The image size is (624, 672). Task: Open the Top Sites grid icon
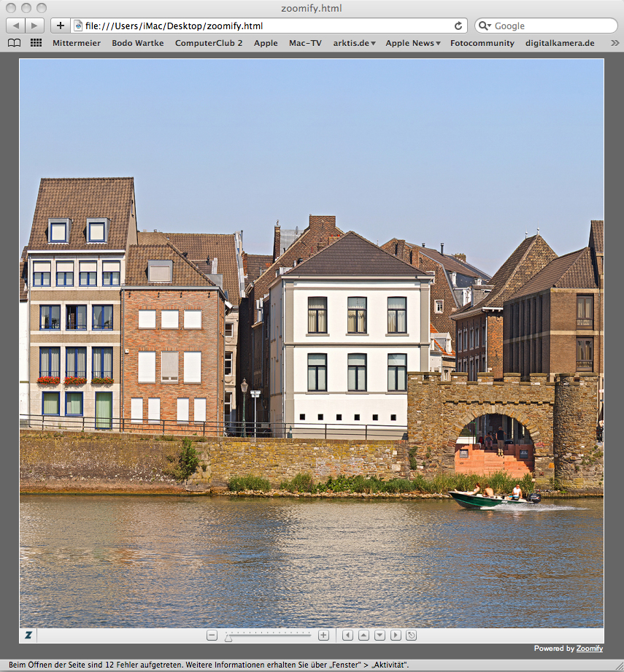[36, 43]
